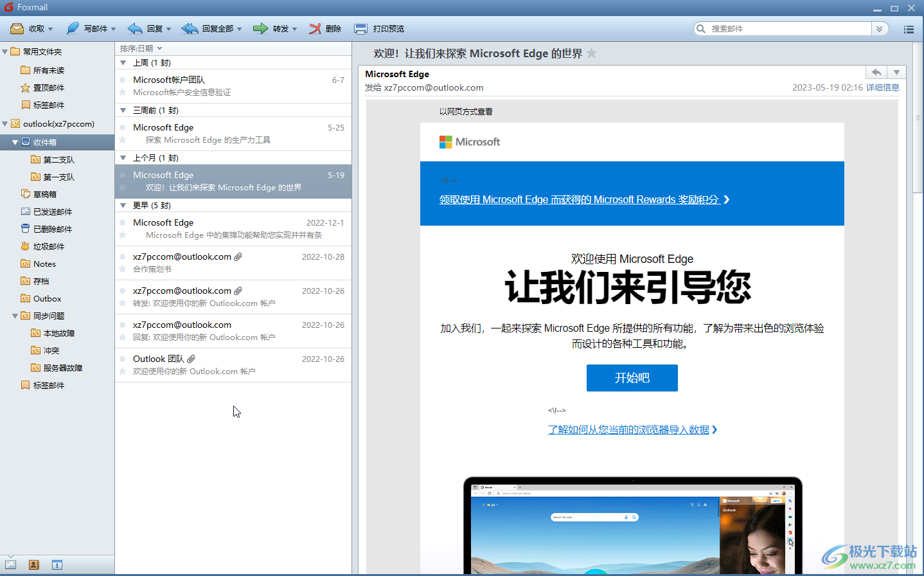Collapse the 更早 (5 封) group
Screen dimensions: 924x576
click(x=123, y=206)
